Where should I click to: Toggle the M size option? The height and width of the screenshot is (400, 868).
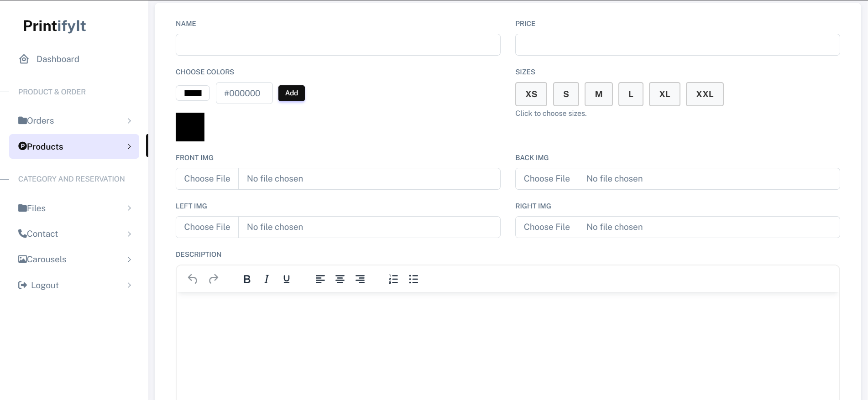(x=598, y=94)
